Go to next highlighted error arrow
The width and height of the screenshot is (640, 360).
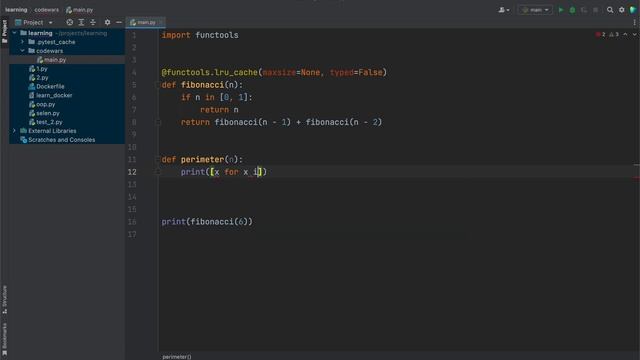634,35
